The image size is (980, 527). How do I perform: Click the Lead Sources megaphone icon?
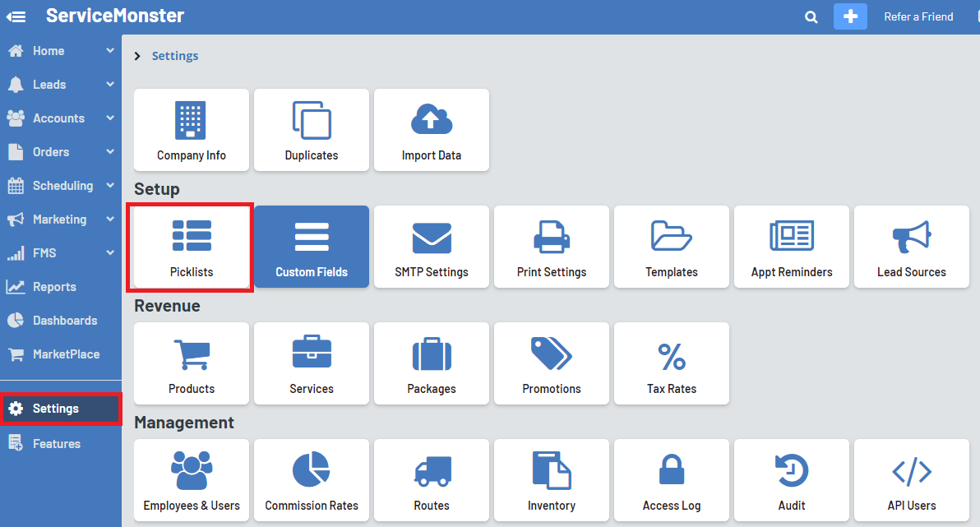click(x=911, y=237)
